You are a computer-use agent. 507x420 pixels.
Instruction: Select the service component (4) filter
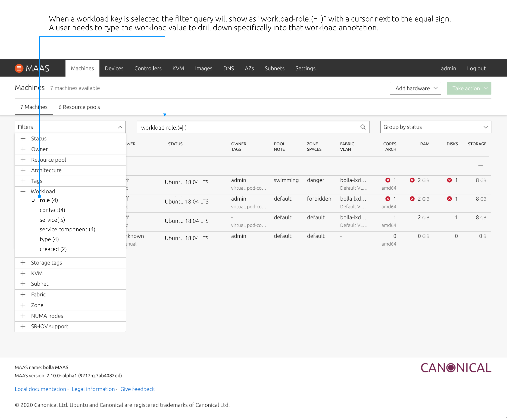pos(67,229)
